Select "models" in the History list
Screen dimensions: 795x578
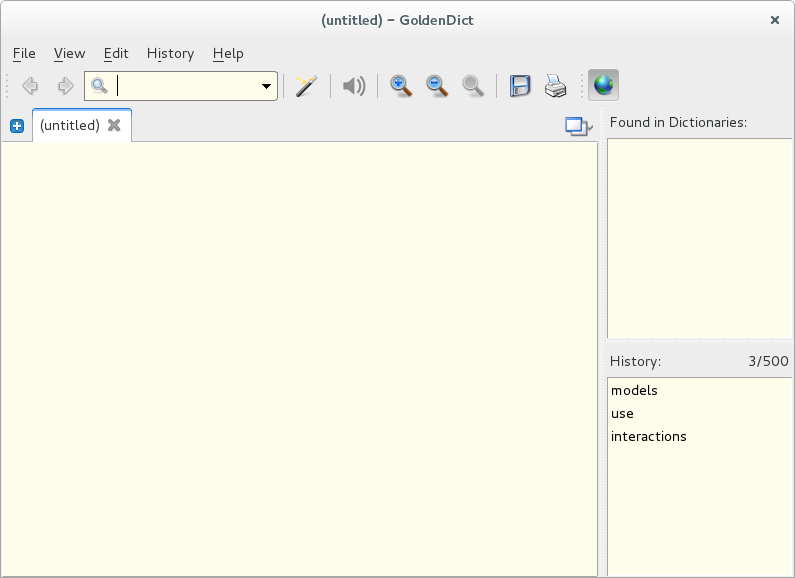[x=700, y=390]
